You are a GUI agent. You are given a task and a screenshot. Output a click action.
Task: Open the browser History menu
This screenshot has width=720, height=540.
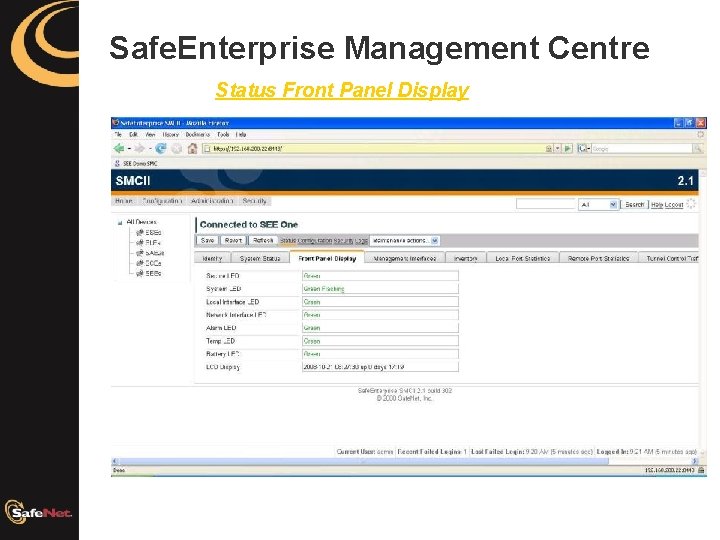coord(170,135)
